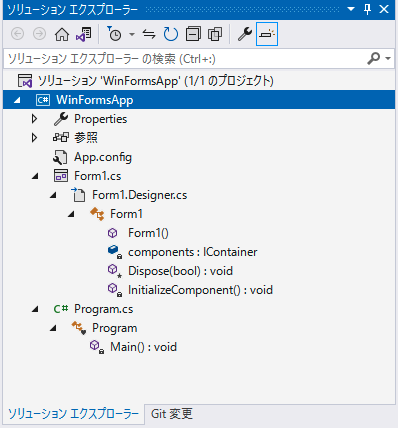Viewport: 398px width, 428px height.
Task: Toggle the preview selected items button
Action: [x=267, y=34]
